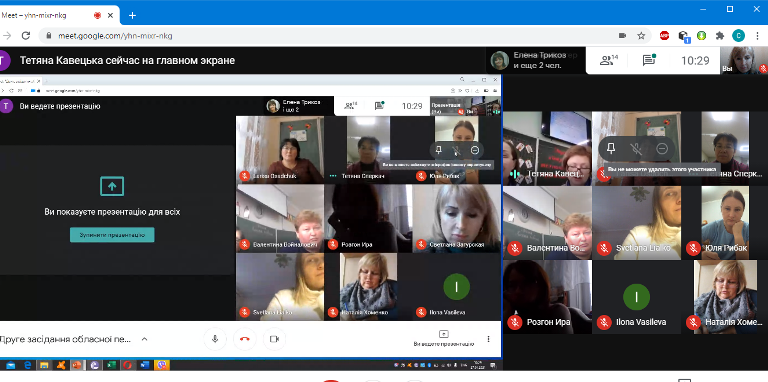768x382 pixels.
Task: Click the green download-arrow extension icon
Action: [701, 35]
